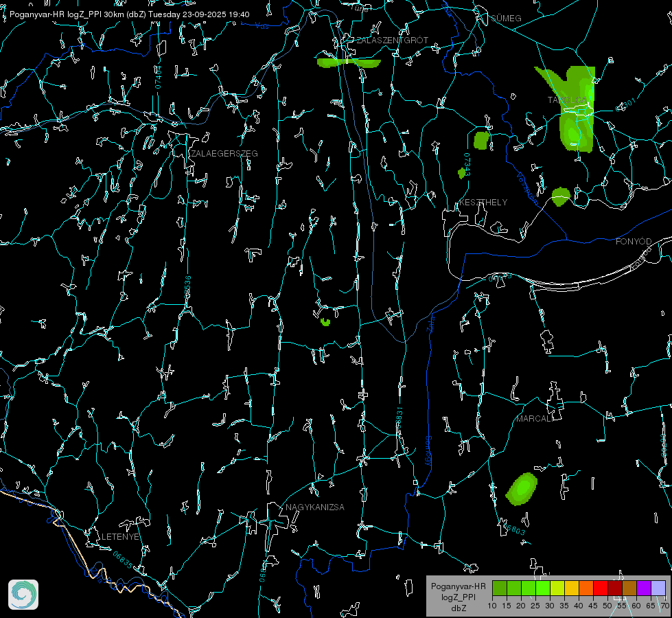
Task: Click the Poganyvar-HR legend label
Action: 459,586
